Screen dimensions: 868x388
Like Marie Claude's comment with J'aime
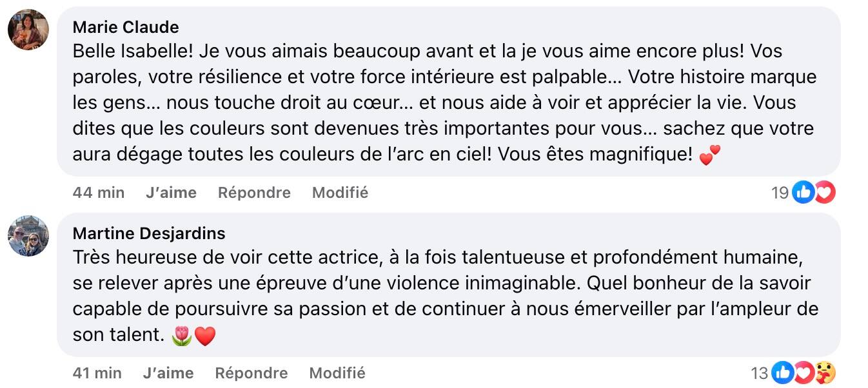pos(170,192)
